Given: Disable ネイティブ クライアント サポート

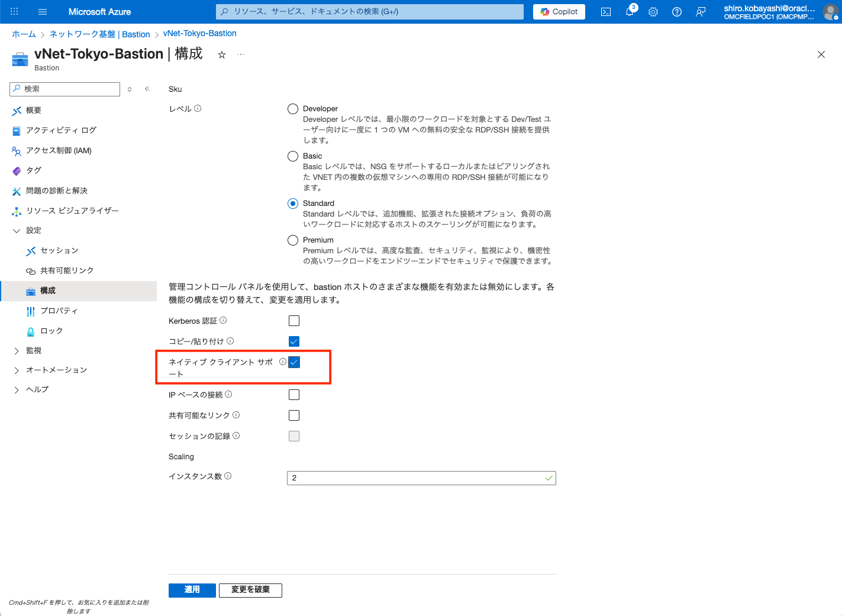Looking at the screenshot, I should point(294,362).
